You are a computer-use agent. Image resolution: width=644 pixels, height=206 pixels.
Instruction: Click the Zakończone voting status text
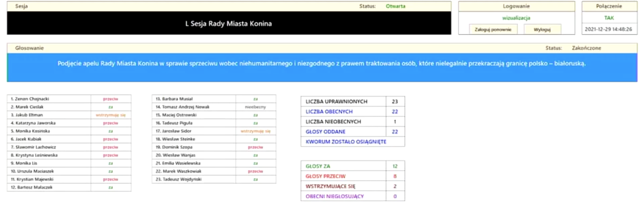[586, 48]
